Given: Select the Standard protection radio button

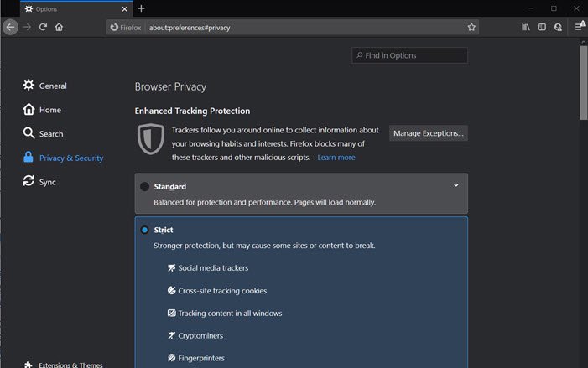Looking at the screenshot, I should point(144,187).
